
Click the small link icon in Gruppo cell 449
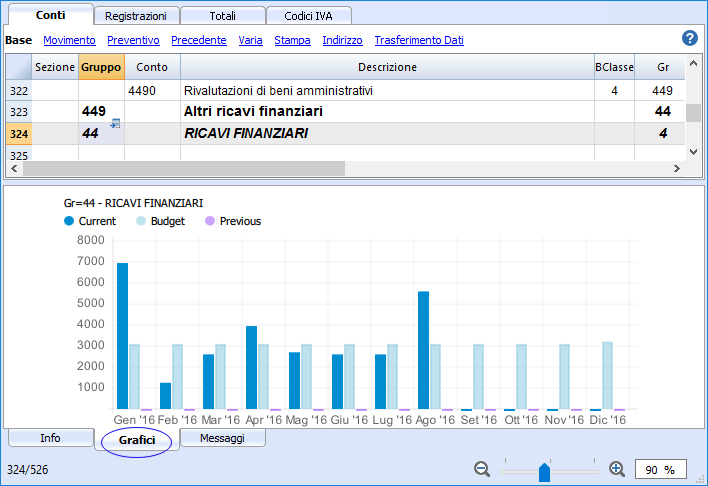point(115,123)
